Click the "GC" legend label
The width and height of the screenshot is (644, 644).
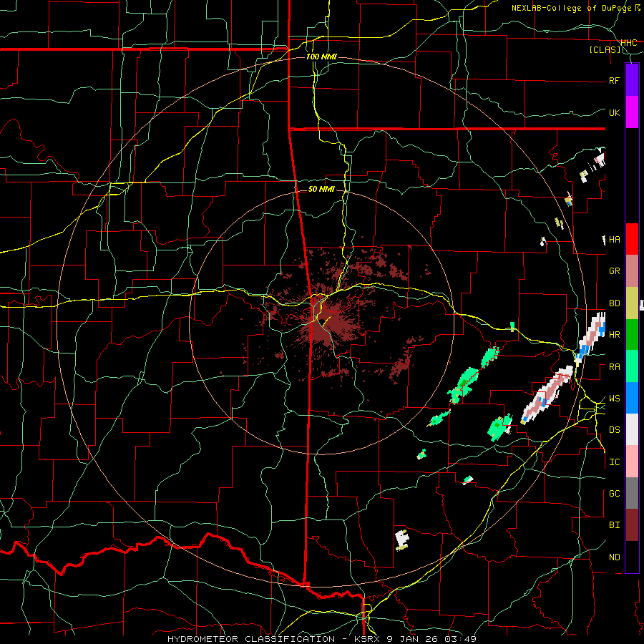coord(614,493)
